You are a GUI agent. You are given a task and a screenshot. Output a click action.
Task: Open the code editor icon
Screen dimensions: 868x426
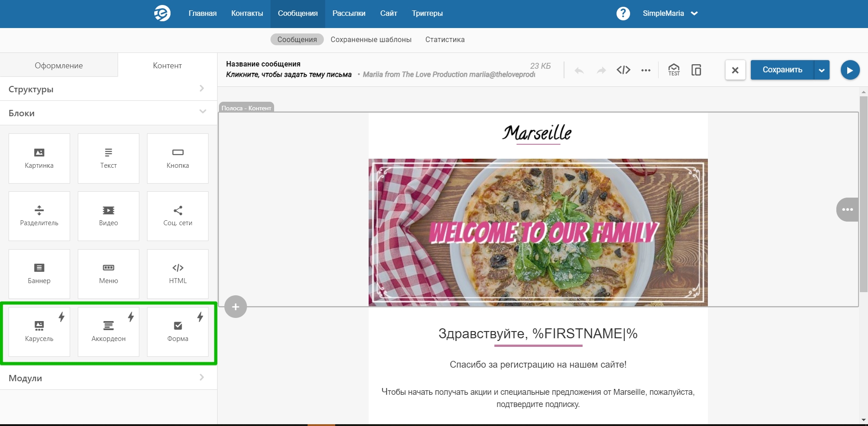(x=623, y=70)
